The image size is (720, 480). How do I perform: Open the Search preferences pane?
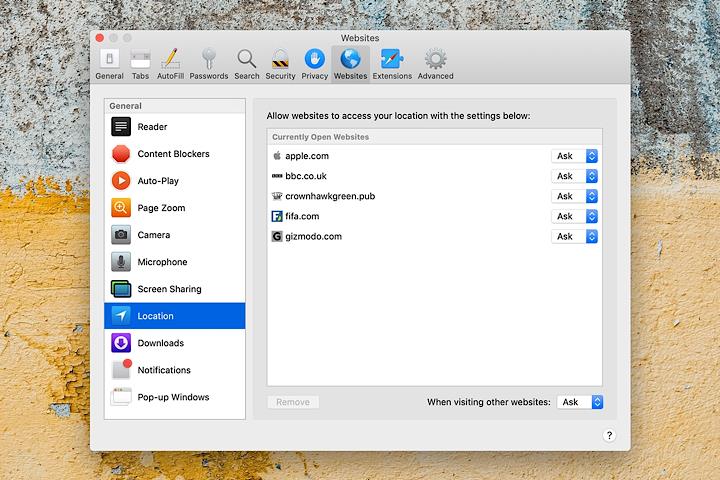point(246,62)
